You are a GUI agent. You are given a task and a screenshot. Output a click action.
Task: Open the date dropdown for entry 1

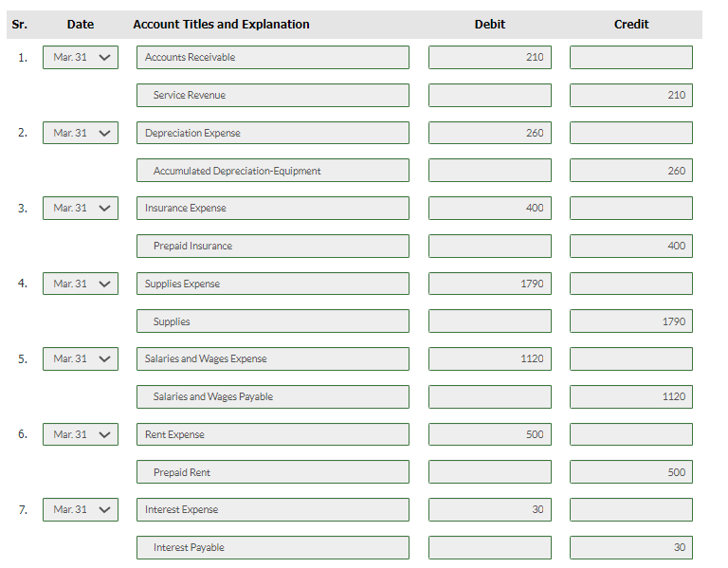(81, 57)
